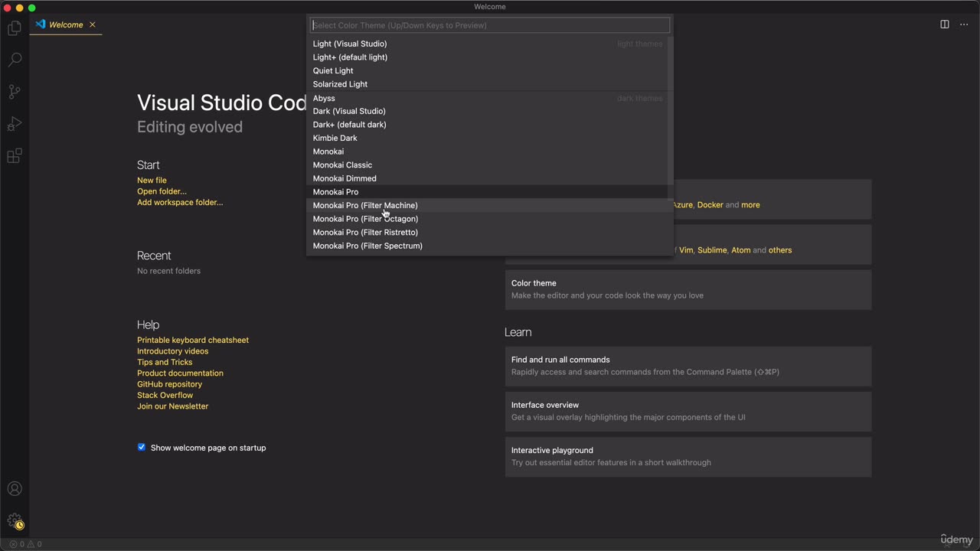This screenshot has height=551, width=980.
Task: Click the New file link
Action: pyautogui.click(x=152, y=181)
